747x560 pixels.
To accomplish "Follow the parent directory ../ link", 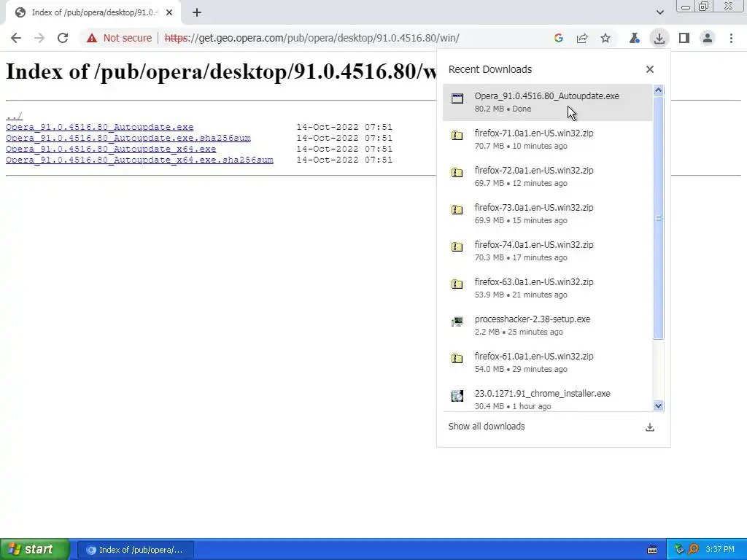I will (14, 116).
